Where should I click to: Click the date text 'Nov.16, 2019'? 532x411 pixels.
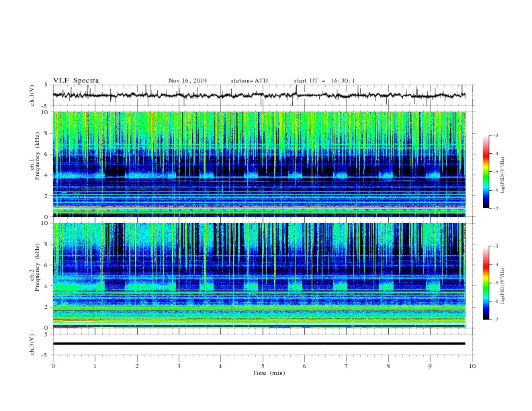pyautogui.click(x=187, y=81)
